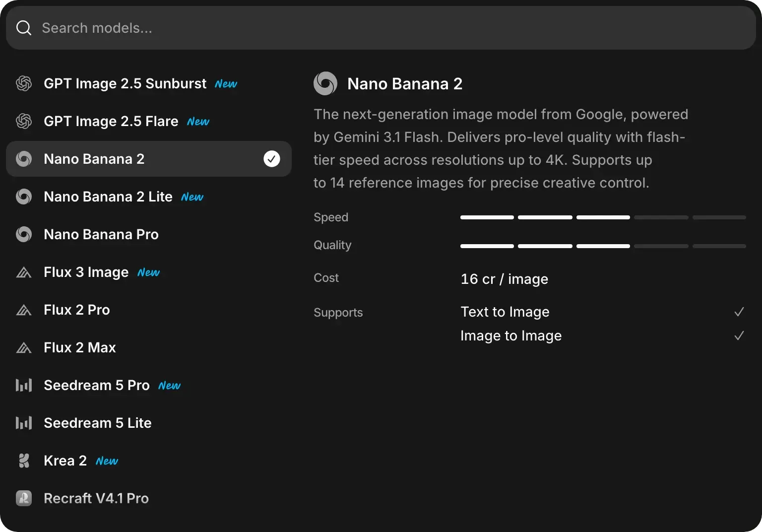
Task: Click the Supports label
Action: click(338, 313)
